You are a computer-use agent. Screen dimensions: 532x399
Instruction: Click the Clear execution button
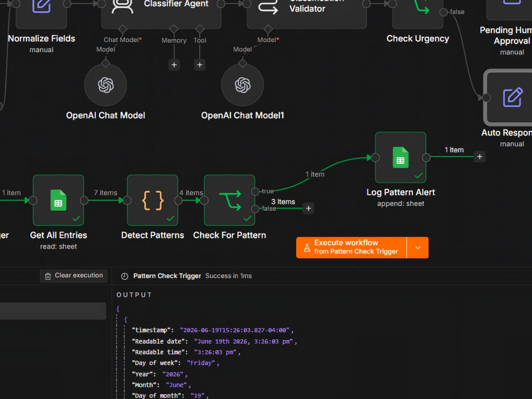click(x=73, y=276)
